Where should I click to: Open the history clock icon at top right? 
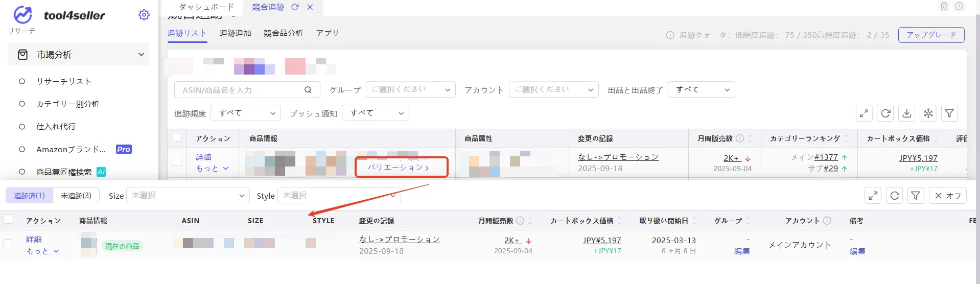pos(959,6)
